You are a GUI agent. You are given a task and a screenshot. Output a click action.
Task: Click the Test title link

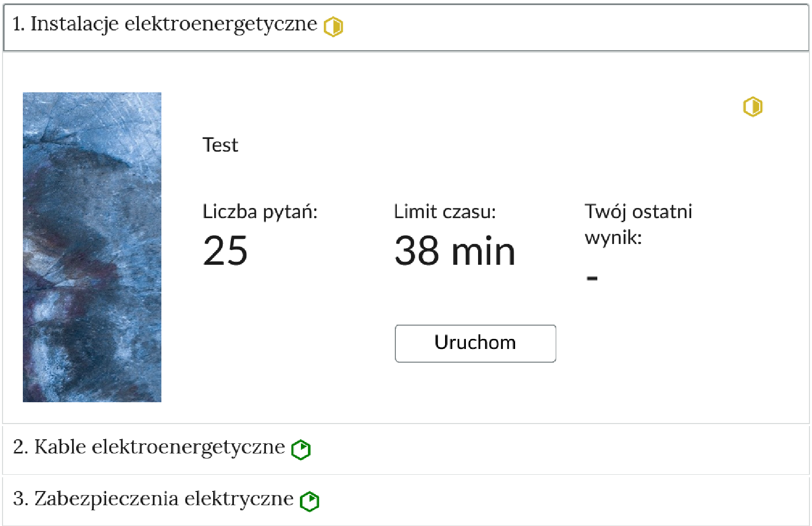(x=220, y=145)
